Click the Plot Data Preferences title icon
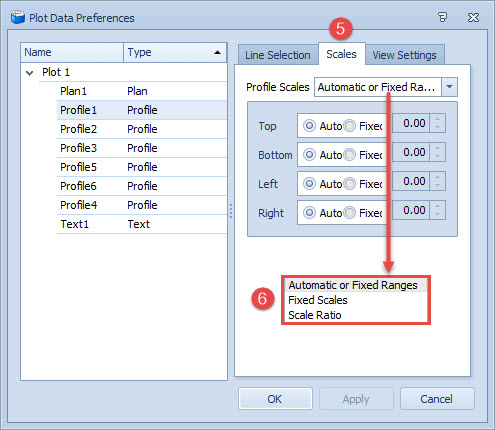The height and width of the screenshot is (430, 495). click(x=18, y=17)
